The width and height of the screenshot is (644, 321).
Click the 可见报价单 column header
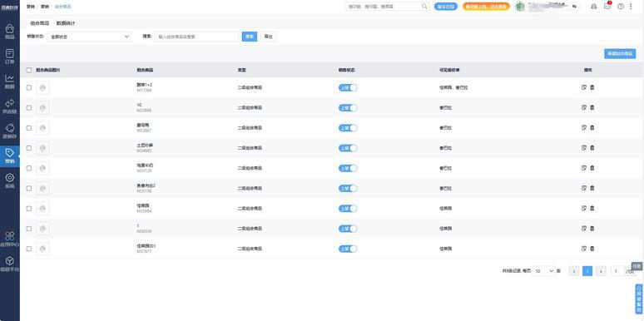tap(449, 70)
